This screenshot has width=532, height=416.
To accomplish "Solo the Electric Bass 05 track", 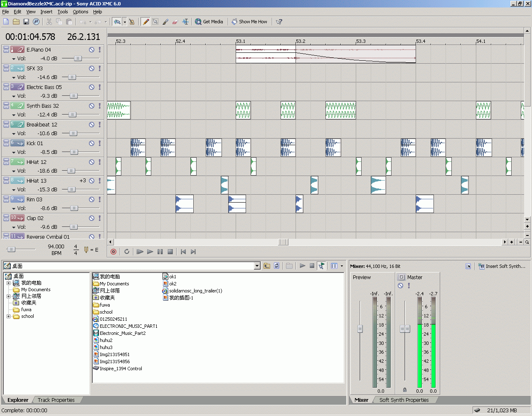I will (100, 87).
